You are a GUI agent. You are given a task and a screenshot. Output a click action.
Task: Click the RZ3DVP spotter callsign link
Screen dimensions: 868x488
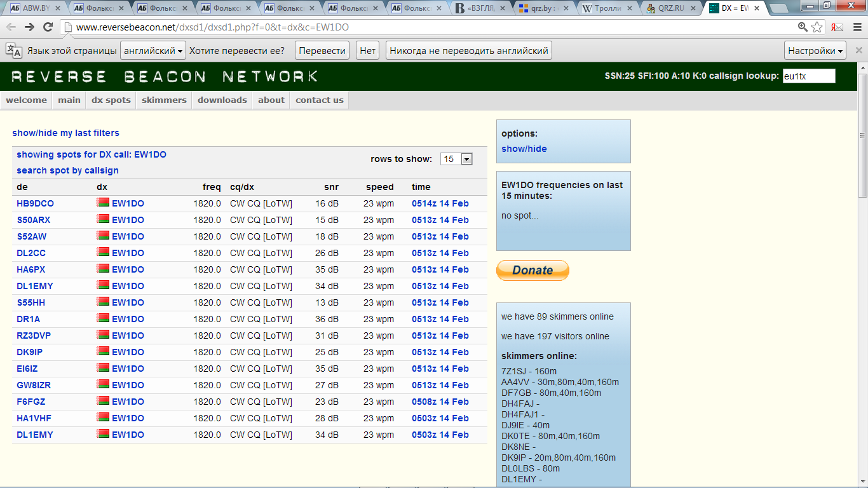point(33,335)
